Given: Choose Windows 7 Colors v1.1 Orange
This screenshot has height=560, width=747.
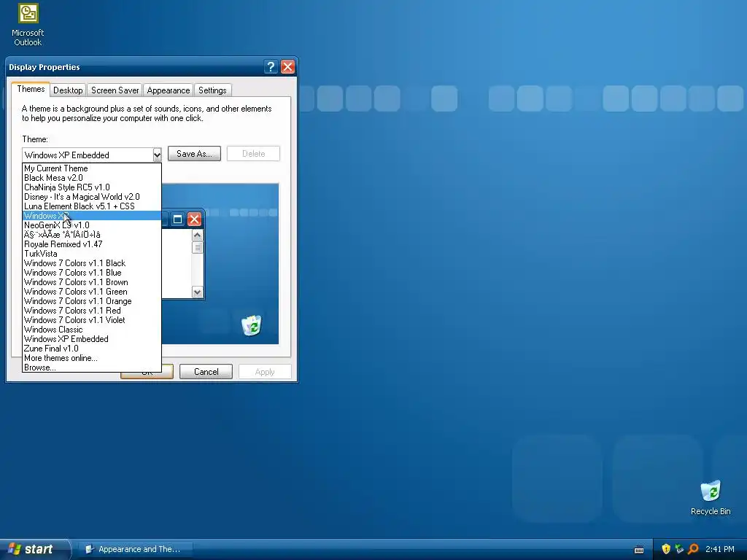Looking at the screenshot, I should point(91,301).
